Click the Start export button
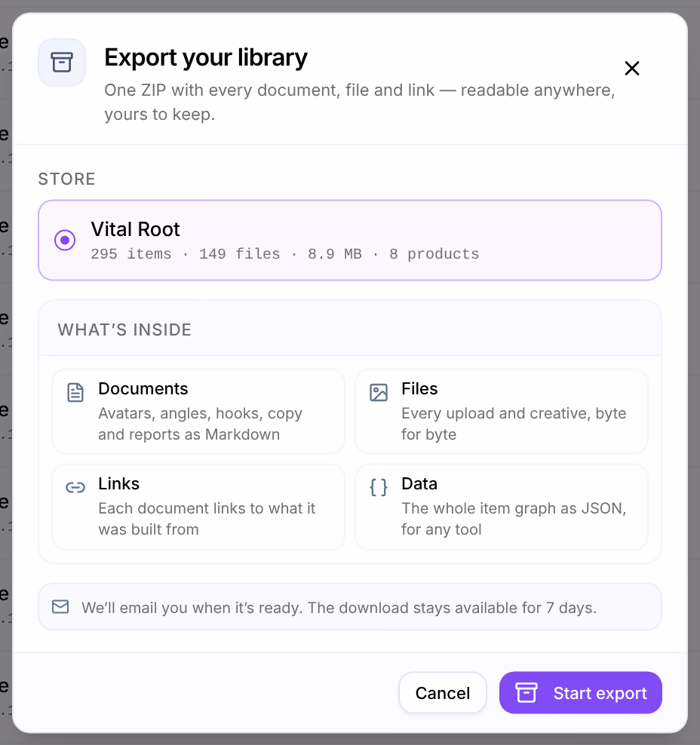This screenshot has height=745, width=700. [580, 693]
